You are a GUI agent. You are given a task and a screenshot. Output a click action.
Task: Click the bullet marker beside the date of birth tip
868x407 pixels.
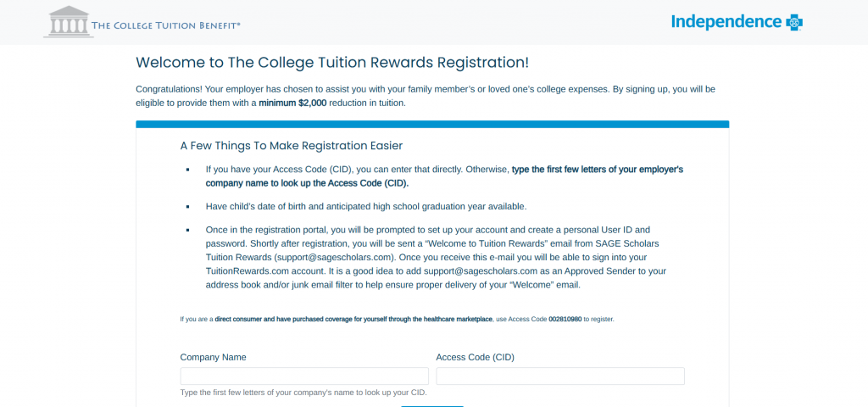point(188,207)
